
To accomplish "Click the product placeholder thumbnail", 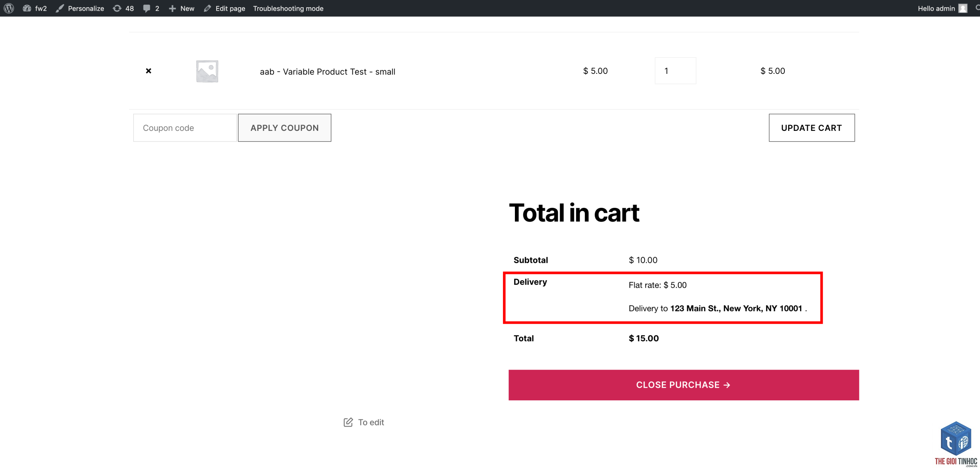I will [207, 71].
